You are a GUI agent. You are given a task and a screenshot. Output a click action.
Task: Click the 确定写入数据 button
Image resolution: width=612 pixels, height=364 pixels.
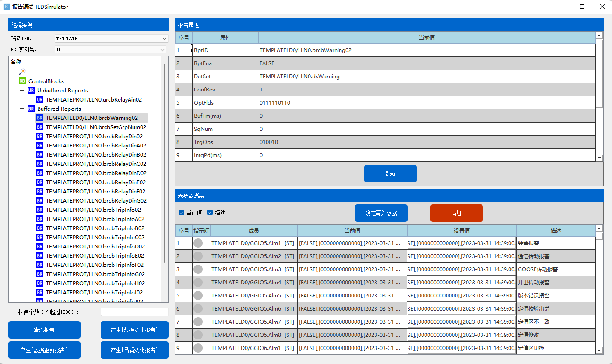381,213
